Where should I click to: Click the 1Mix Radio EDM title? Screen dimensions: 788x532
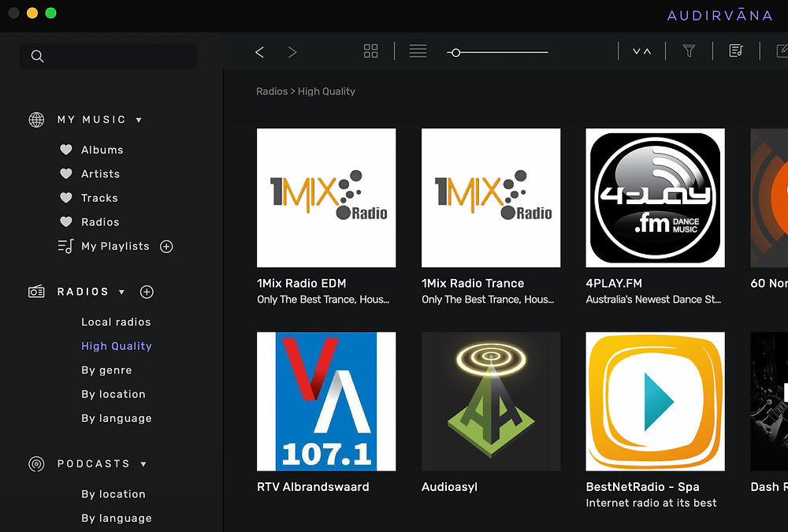pyautogui.click(x=302, y=284)
